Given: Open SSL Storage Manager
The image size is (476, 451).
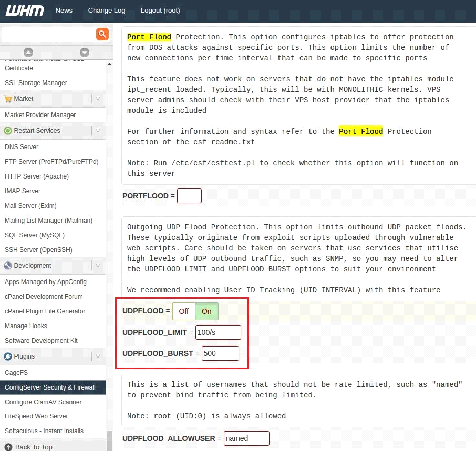Looking at the screenshot, I should [x=36, y=83].
